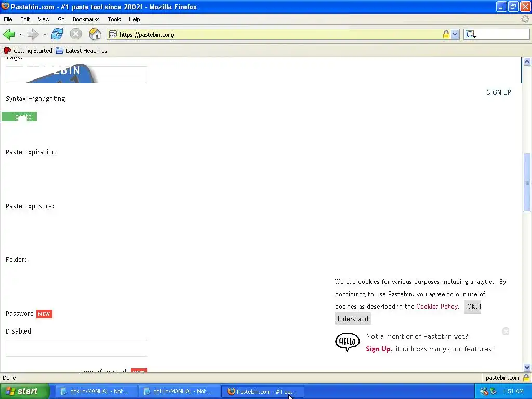Open the Tools menu
The height and width of the screenshot is (399, 532).
114,19
